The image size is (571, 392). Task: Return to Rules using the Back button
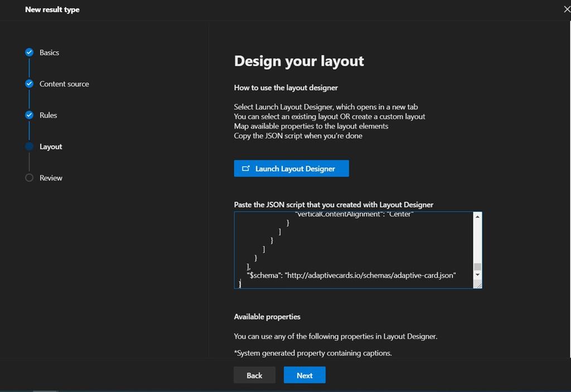point(254,375)
